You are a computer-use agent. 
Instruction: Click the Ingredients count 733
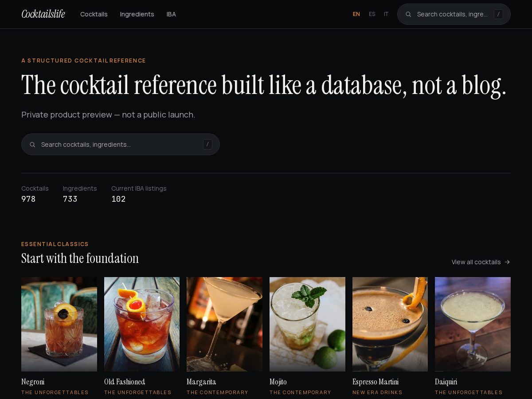(x=70, y=199)
